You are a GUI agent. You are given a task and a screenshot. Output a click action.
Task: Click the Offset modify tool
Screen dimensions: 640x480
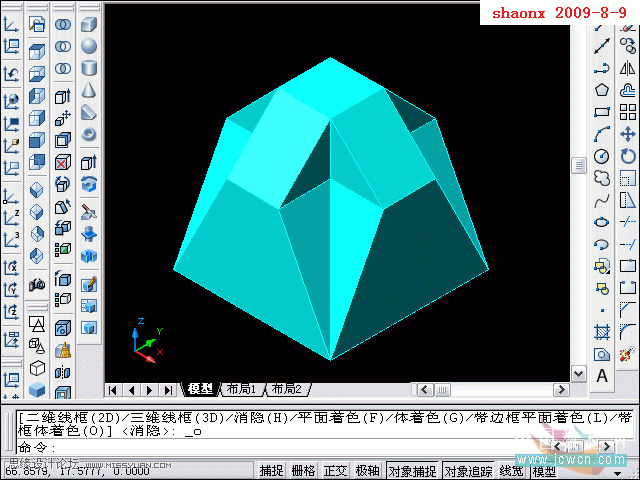point(627,90)
